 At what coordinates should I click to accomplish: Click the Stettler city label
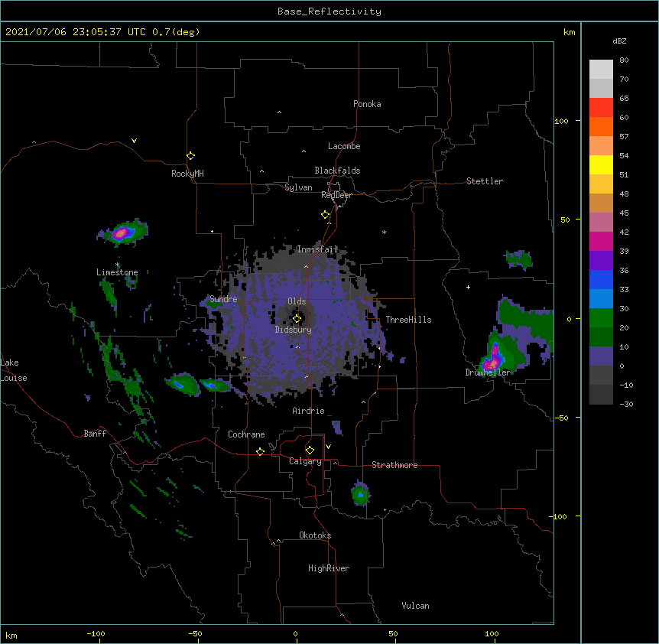485,181
